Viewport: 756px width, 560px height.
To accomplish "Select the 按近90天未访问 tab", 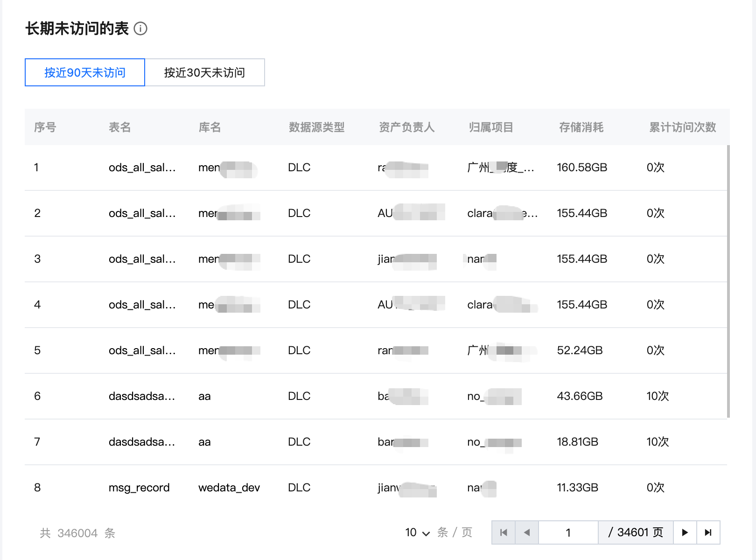I will pyautogui.click(x=85, y=72).
